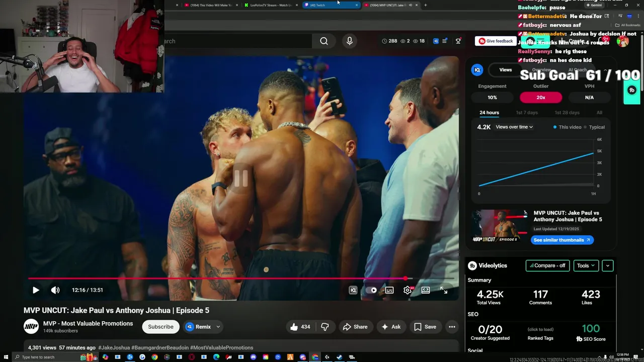Expand the Remix dropdown arrow
The image size is (644, 362).
[218, 327]
